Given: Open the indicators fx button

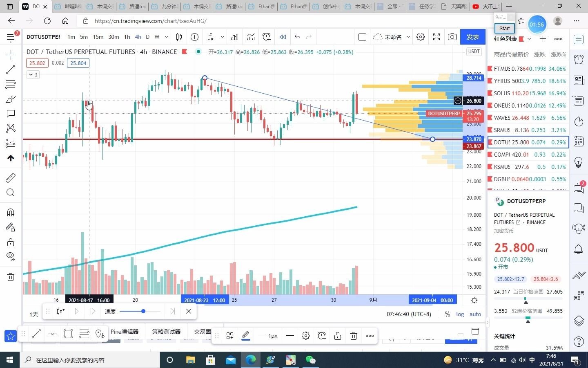Looking at the screenshot, I should coord(211,37).
